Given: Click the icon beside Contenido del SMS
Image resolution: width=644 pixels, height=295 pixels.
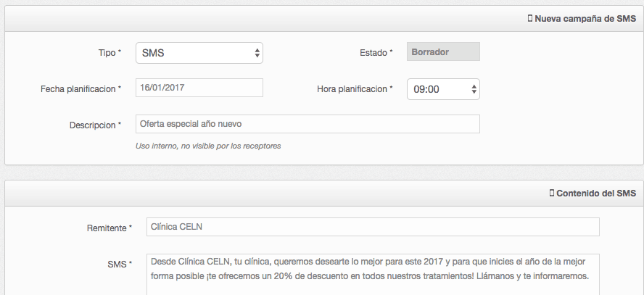Looking at the screenshot, I should pyautogui.click(x=552, y=193).
